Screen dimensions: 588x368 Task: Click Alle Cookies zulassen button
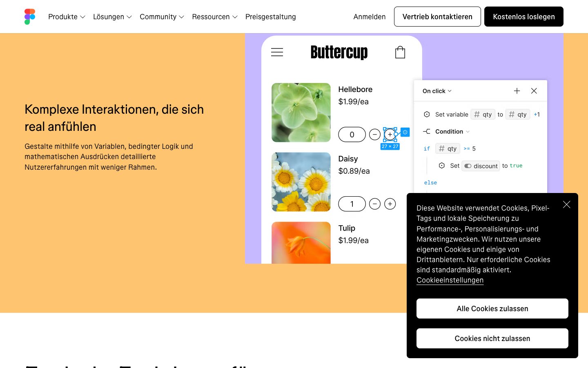pos(492,309)
